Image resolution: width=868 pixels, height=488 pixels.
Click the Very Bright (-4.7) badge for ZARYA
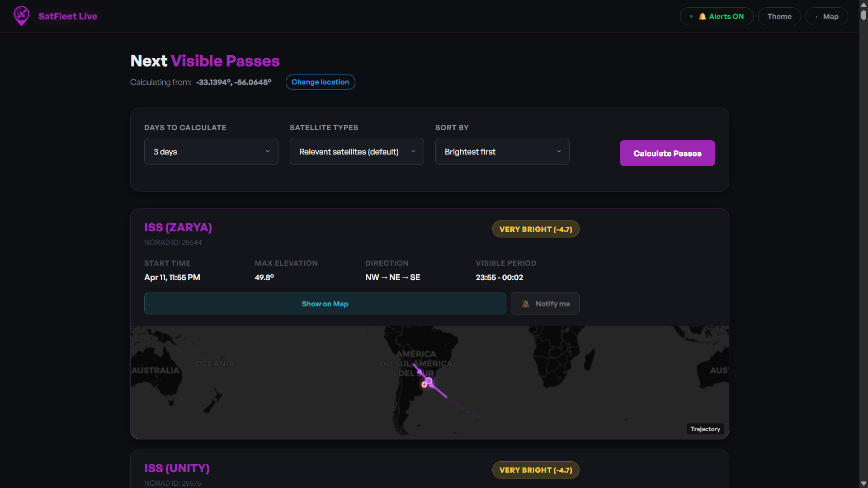(535, 229)
